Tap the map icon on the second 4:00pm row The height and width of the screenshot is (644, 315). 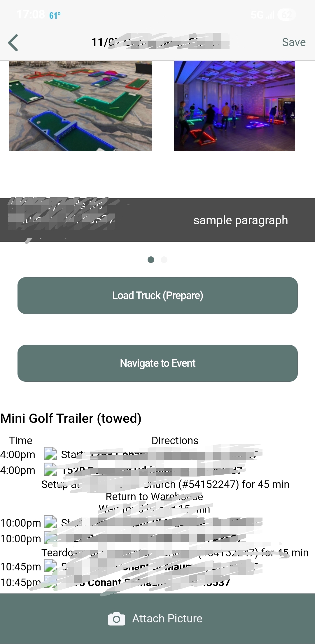50,470
